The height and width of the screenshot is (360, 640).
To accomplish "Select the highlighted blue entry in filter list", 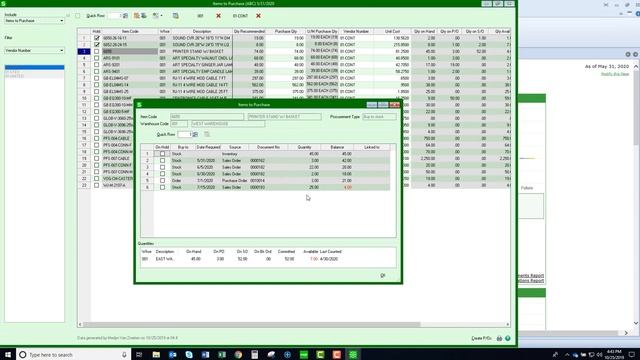I will click(x=34, y=67).
